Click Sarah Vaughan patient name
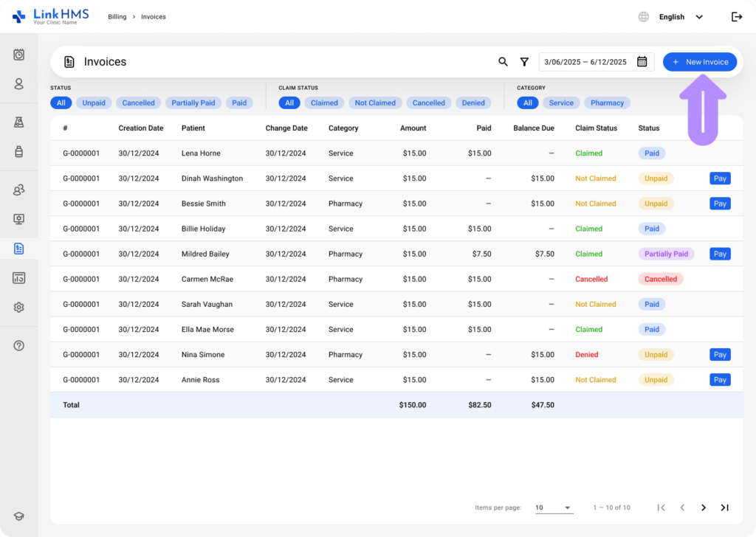Viewport: 756px width, 537px height. pyautogui.click(x=207, y=305)
